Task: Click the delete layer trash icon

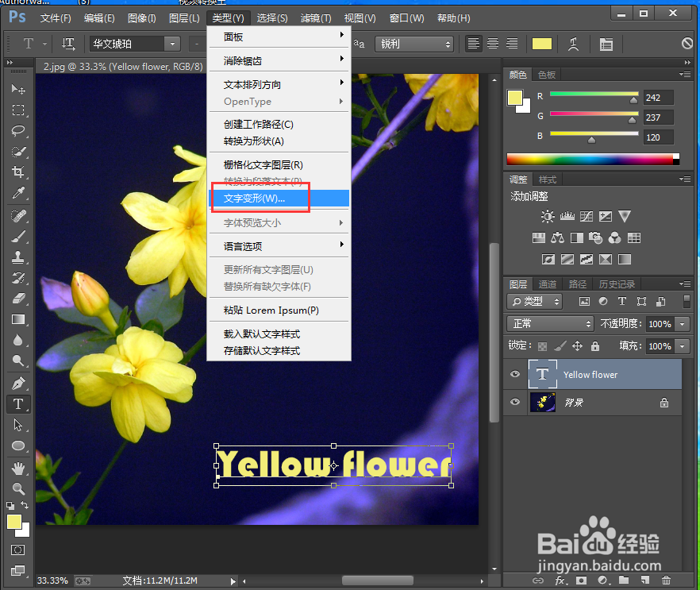Action: tap(666, 580)
